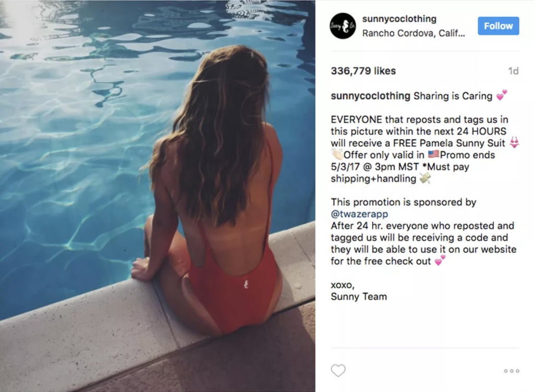Open the @twazerapp mention link
534x392 pixels.
359,214
